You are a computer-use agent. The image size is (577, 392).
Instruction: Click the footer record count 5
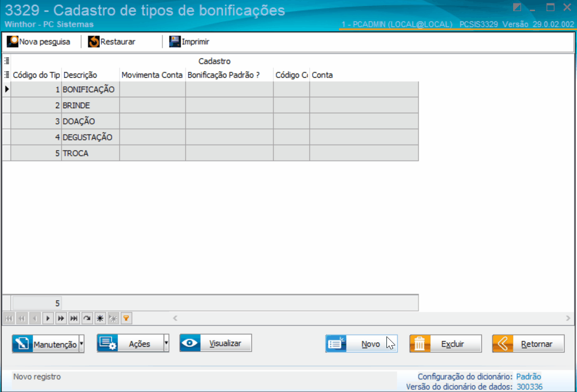click(x=37, y=304)
